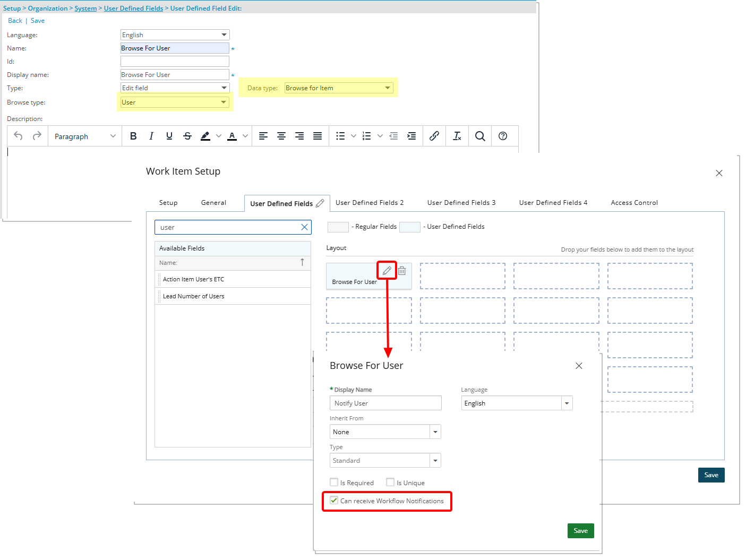Viewport: 746px width, 560px height.
Task: Toggle bold formatting in the description editor
Action: point(133,136)
